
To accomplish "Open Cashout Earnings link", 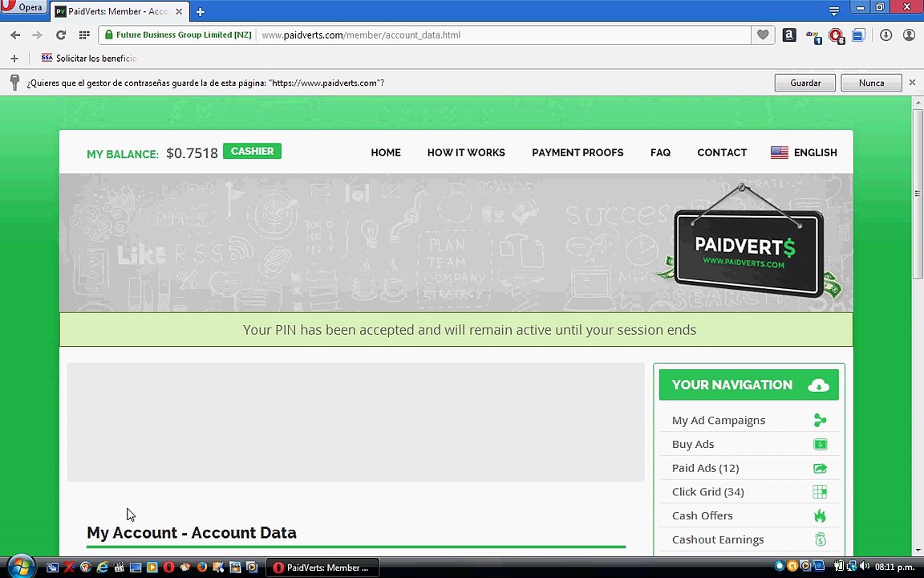I will click(718, 539).
